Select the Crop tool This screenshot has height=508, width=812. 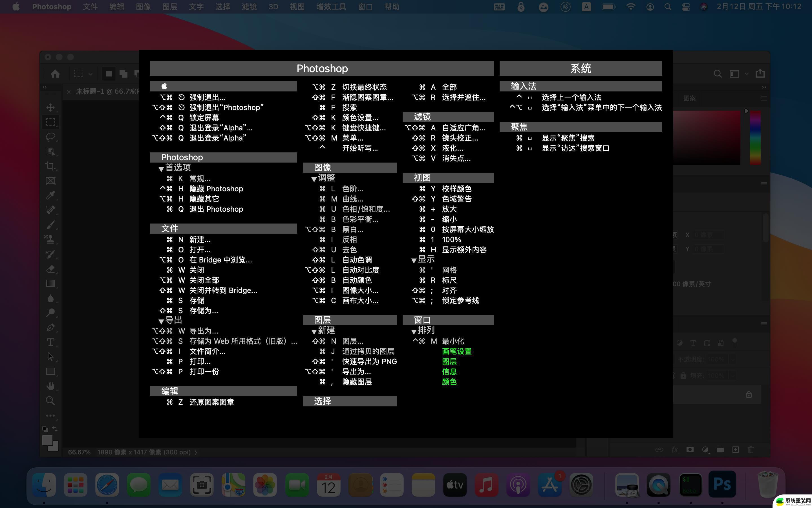click(x=50, y=166)
